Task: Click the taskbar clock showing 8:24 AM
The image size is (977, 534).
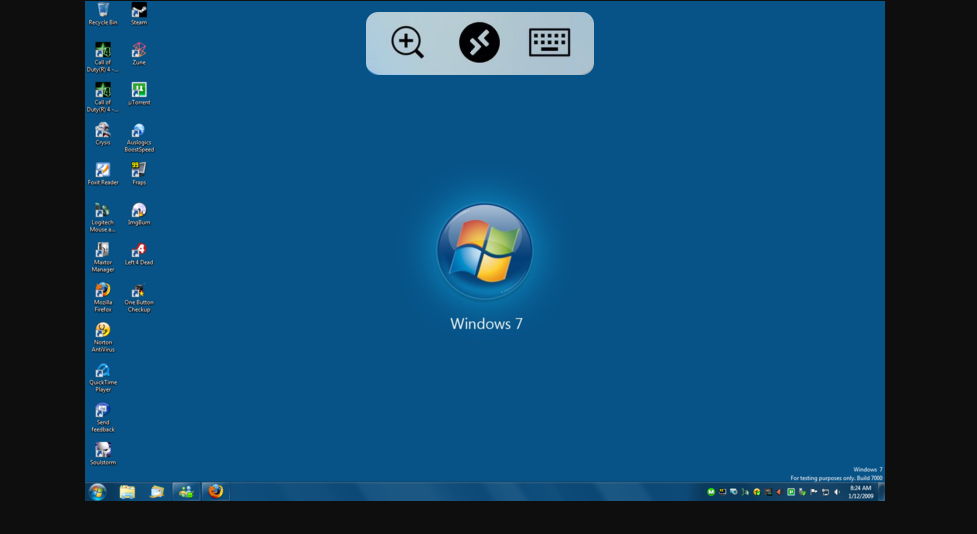Action: click(861, 491)
